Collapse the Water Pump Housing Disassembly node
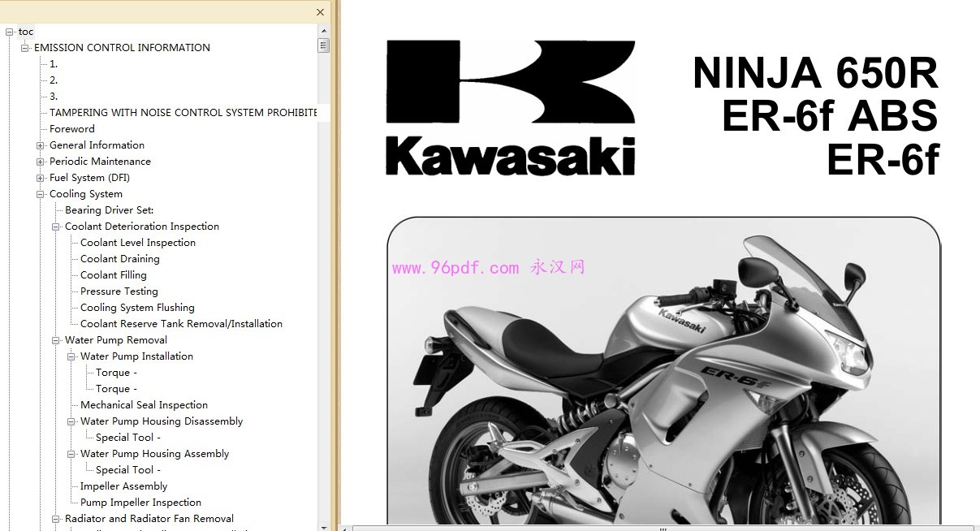Screen dimensions: 980x531 (x=71, y=421)
